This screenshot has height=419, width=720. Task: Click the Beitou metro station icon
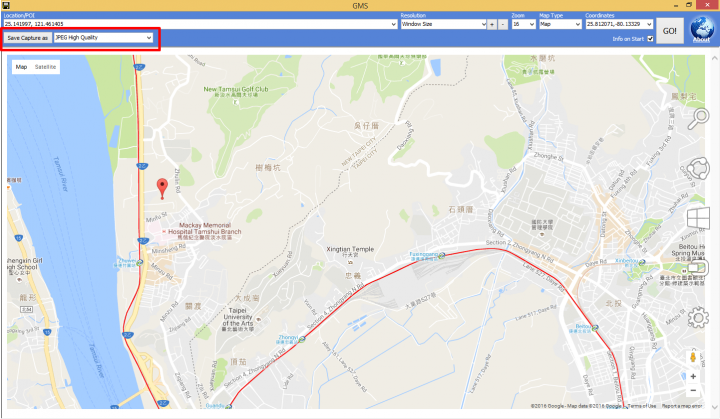pyautogui.click(x=595, y=328)
